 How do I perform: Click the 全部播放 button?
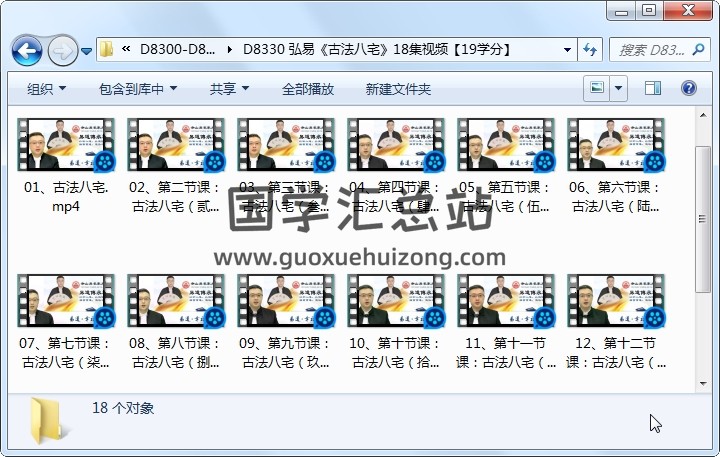pos(308,89)
